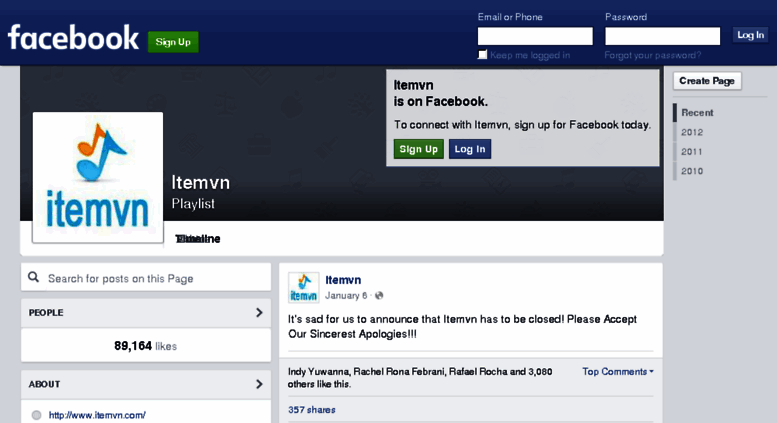
Task: Click Log In in connect box
Action: (470, 149)
